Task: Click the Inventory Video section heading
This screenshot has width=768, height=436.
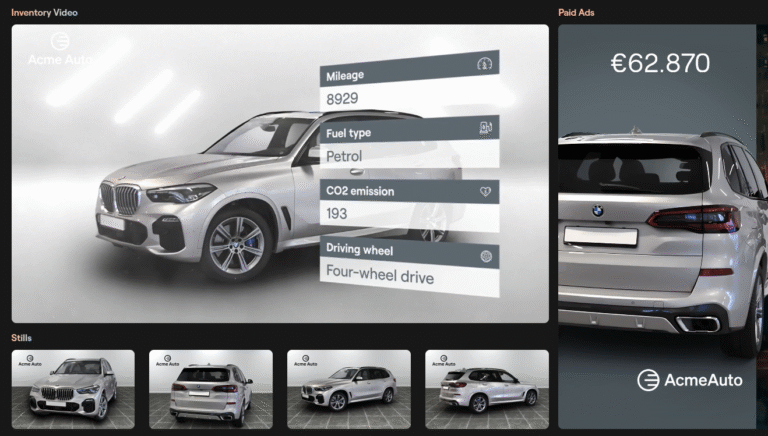Action: click(x=44, y=13)
